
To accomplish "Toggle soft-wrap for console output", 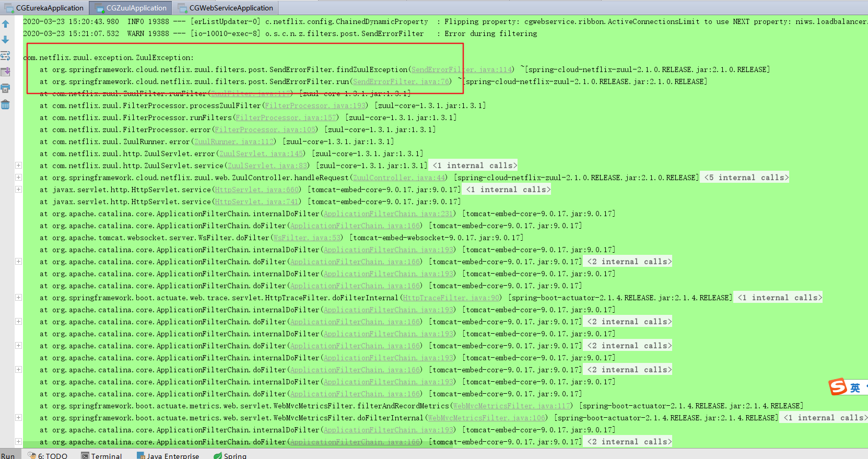I will 6,56.
